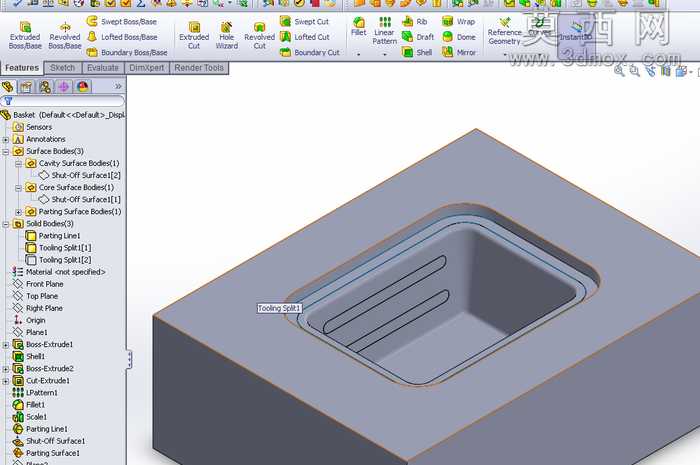Expand Boss-Extrude2 feature
This screenshot has width=700, height=465.
(6, 369)
